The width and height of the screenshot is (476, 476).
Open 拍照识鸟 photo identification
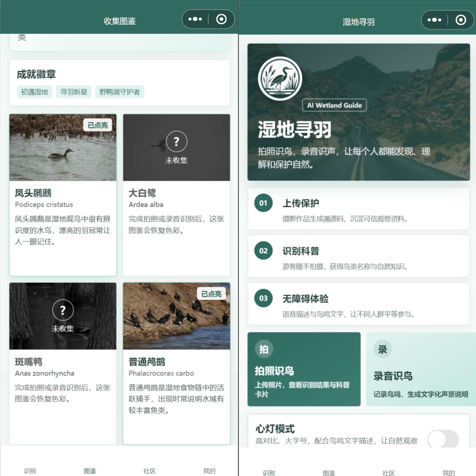point(304,369)
